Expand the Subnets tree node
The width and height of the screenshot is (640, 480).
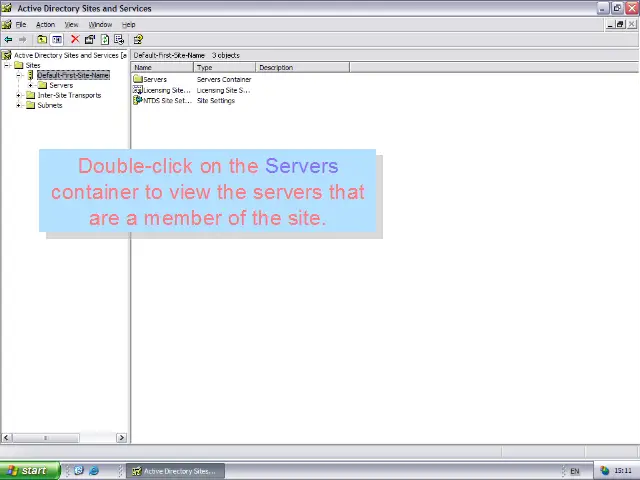tap(19, 105)
